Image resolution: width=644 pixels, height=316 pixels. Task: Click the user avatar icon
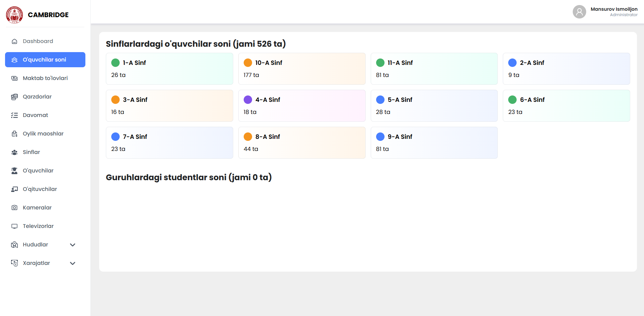pos(579,12)
